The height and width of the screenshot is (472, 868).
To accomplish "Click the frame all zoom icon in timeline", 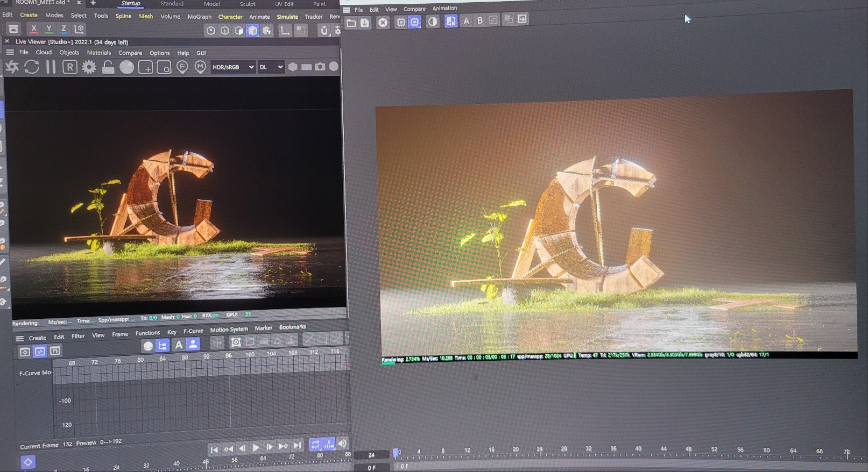I will (x=236, y=342).
